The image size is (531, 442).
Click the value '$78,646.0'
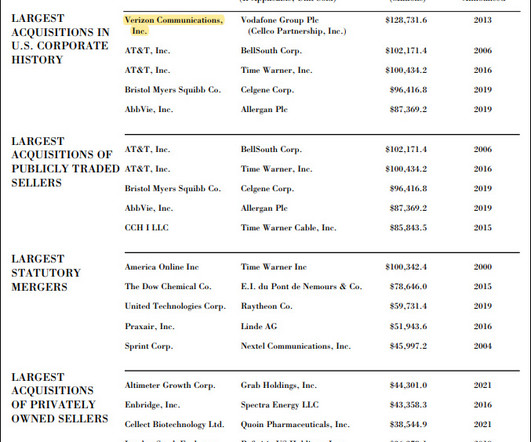[408, 287]
